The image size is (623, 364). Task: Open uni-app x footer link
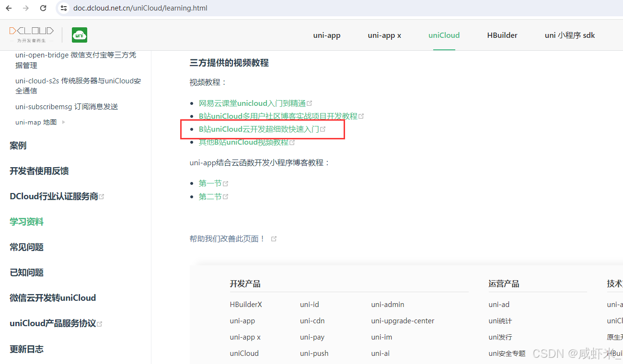click(245, 337)
